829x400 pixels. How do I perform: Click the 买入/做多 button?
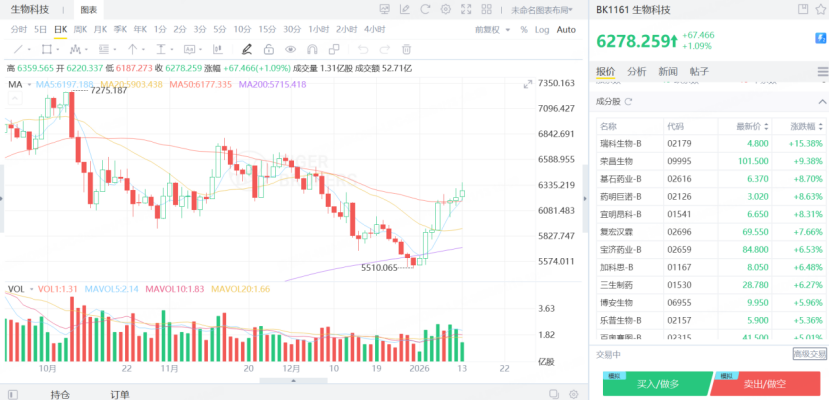tap(658, 384)
